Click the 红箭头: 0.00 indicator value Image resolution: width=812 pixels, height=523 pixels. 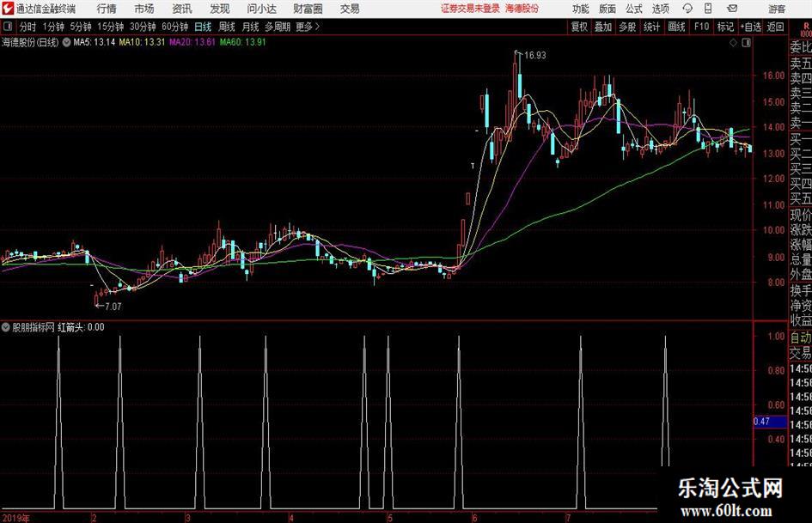[x=81, y=327]
